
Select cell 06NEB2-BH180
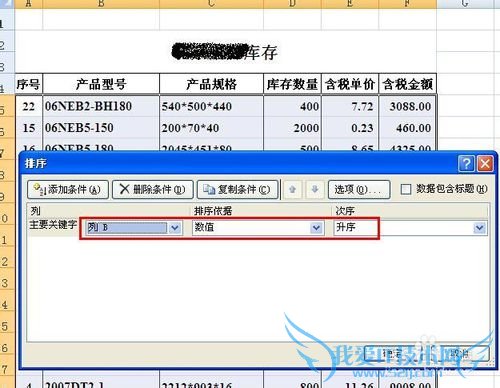tap(101, 106)
